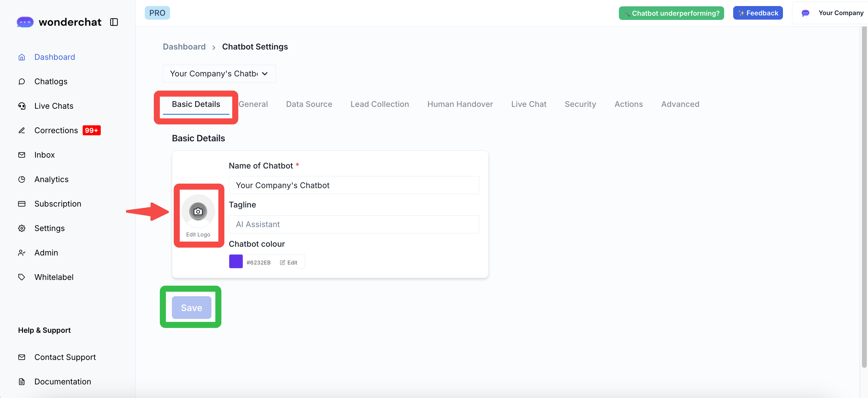Click the camera Edit Logo icon
Screen dimensions: 868x398
198,211
